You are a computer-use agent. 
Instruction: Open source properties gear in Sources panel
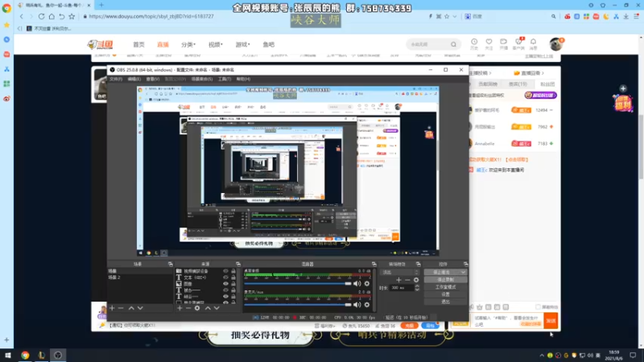(x=197, y=308)
